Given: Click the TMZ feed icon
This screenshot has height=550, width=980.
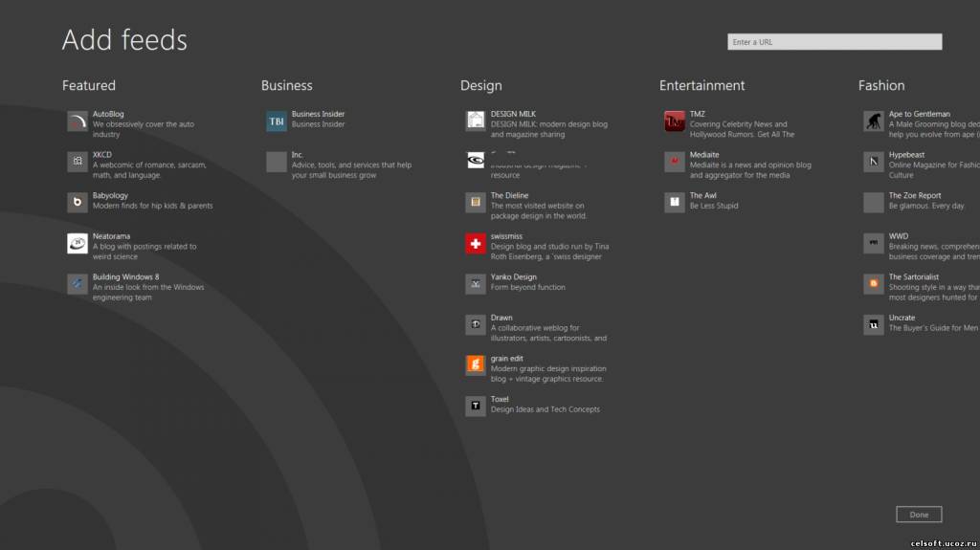Looking at the screenshot, I should 675,121.
